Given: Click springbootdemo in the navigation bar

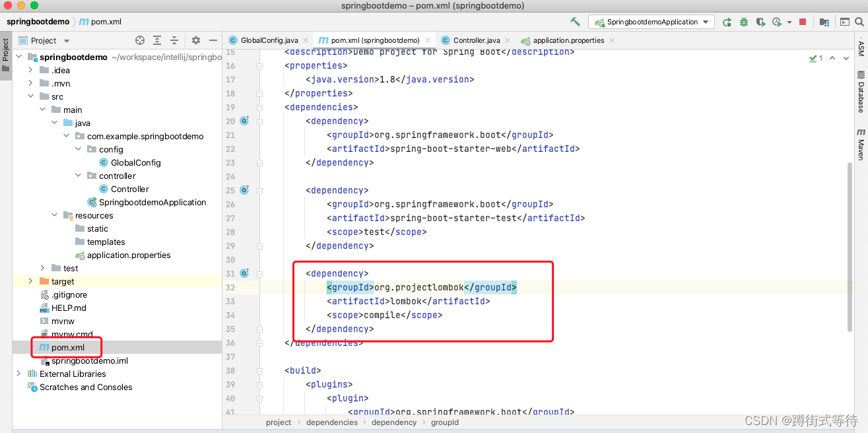Looking at the screenshot, I should (38, 22).
